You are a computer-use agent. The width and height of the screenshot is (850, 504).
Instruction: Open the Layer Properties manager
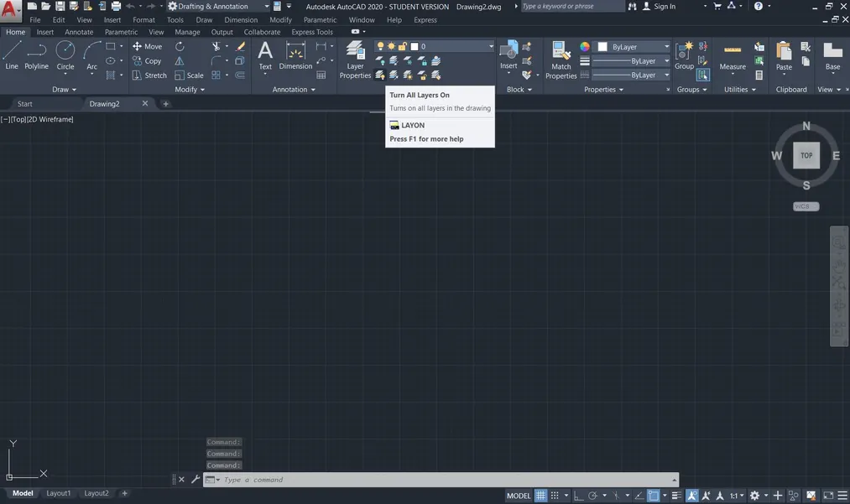coord(354,57)
